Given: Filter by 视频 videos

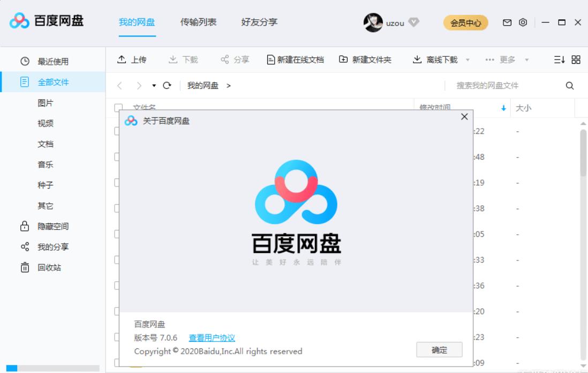Looking at the screenshot, I should click(46, 123).
